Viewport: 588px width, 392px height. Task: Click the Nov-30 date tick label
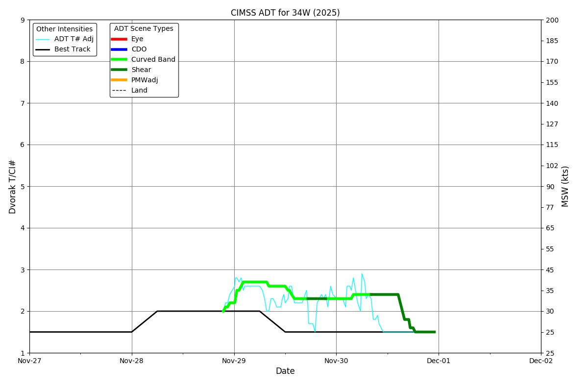pyautogui.click(x=336, y=361)
